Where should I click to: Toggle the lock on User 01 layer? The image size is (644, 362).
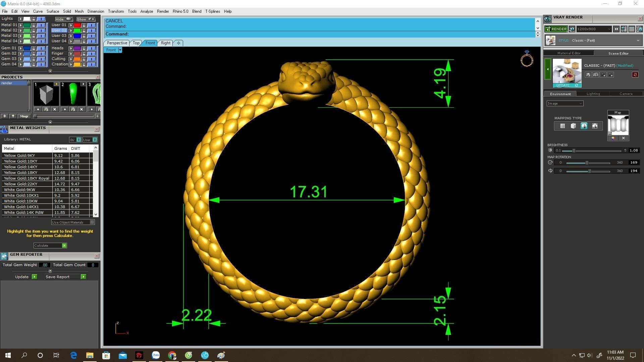click(84, 25)
